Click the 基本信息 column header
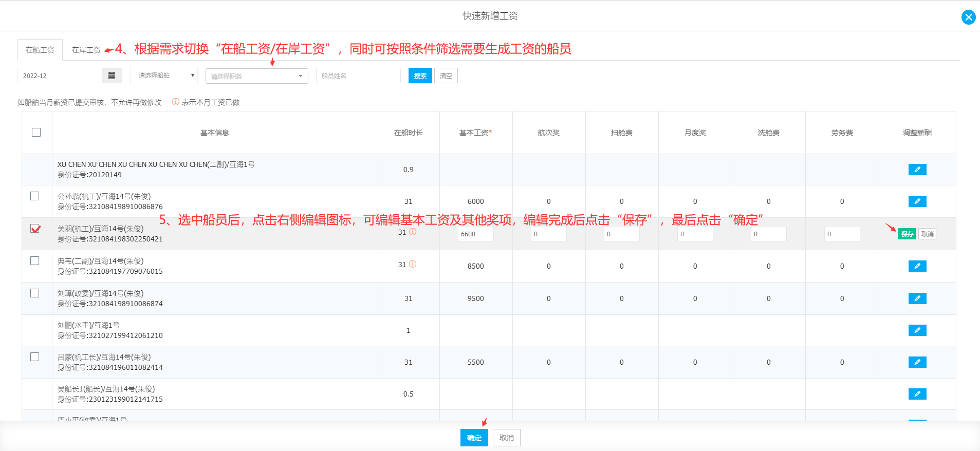Screen dimensions: 980x451 [x=215, y=133]
